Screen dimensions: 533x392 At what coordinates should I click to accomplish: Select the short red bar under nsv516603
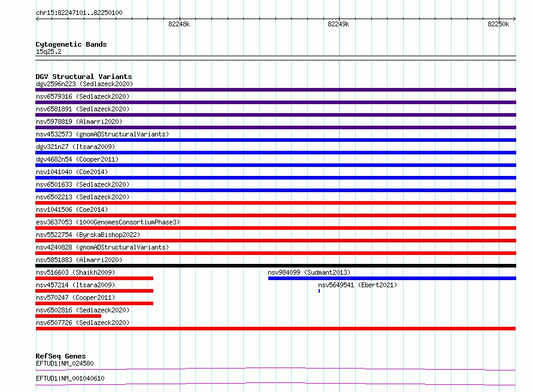click(95, 278)
